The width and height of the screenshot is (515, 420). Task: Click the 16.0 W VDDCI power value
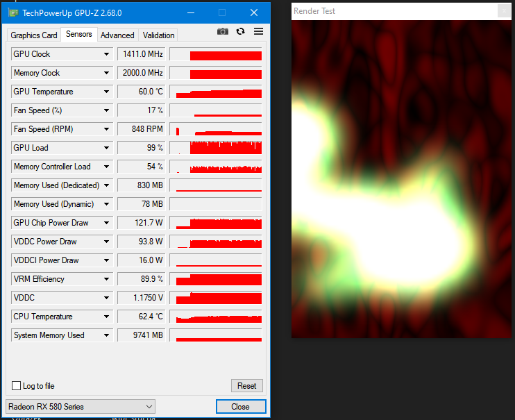141,260
